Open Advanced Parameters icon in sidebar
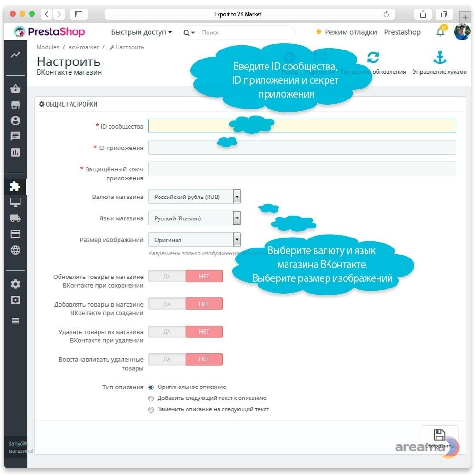Viewport: 476px width, 476px height. point(16,300)
